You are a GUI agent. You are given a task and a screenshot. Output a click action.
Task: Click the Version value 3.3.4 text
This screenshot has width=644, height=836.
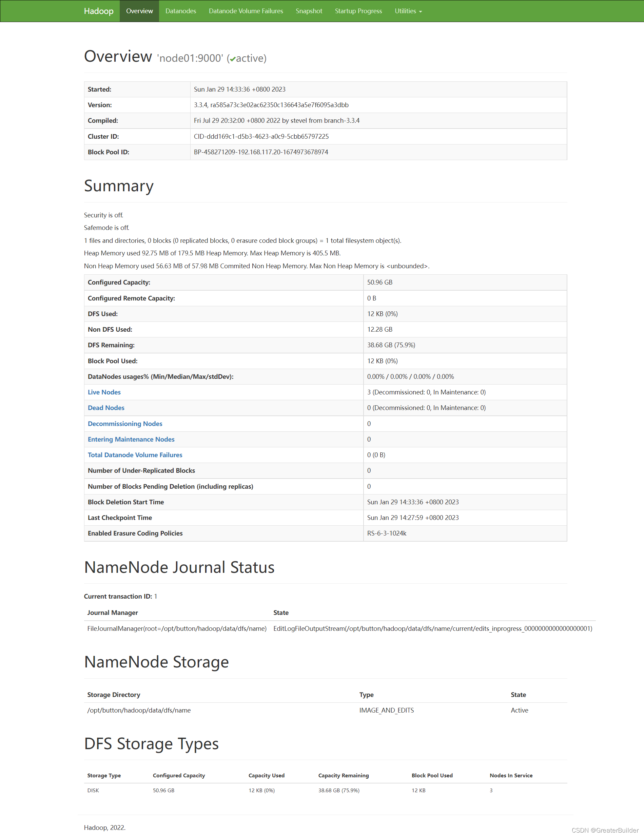[271, 105]
